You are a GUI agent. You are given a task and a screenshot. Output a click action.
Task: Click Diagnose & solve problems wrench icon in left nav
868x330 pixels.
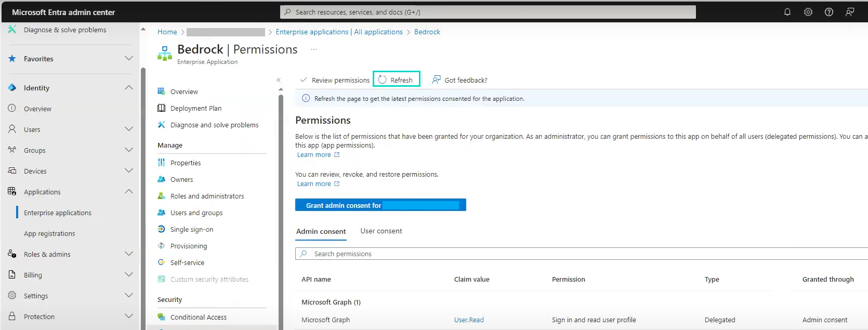point(12,30)
